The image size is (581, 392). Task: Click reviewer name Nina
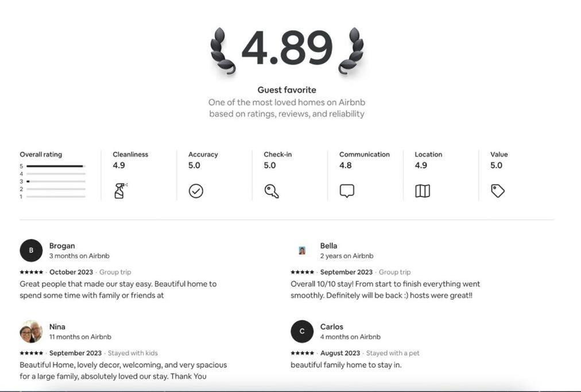point(57,327)
